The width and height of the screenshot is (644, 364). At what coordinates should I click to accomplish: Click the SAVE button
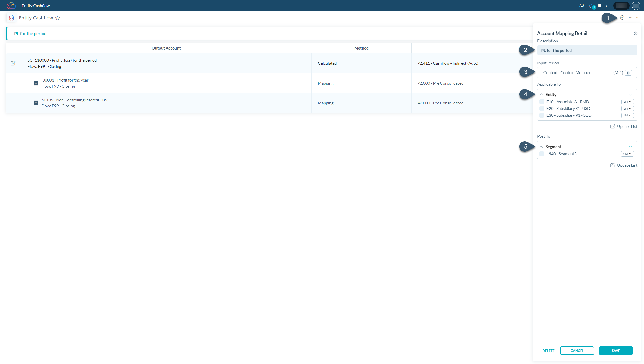click(x=615, y=351)
